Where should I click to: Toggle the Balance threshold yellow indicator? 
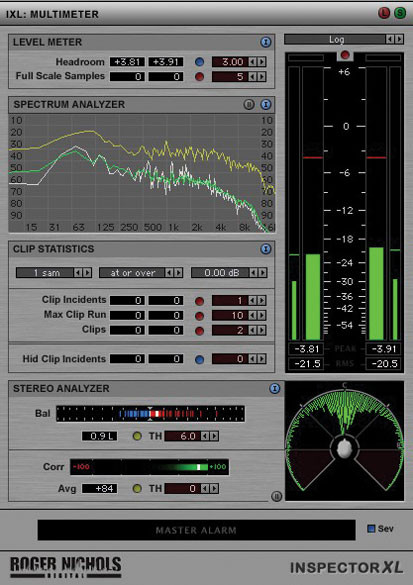[x=137, y=436]
